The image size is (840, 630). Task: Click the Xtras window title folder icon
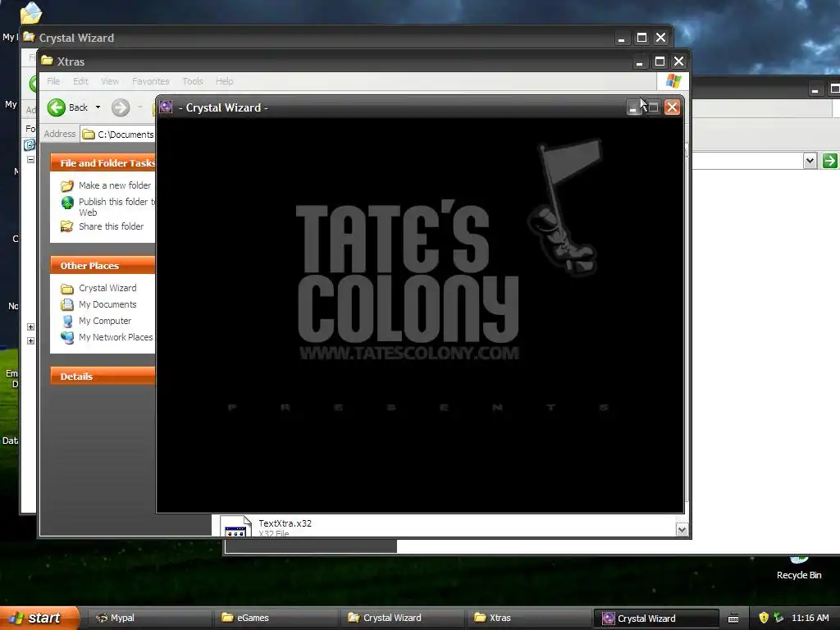(47, 61)
